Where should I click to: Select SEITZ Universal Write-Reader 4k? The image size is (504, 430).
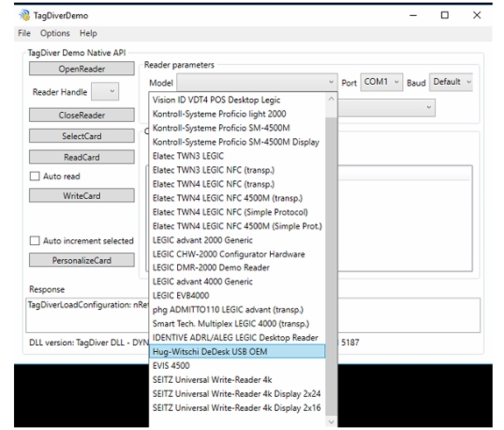238,379
